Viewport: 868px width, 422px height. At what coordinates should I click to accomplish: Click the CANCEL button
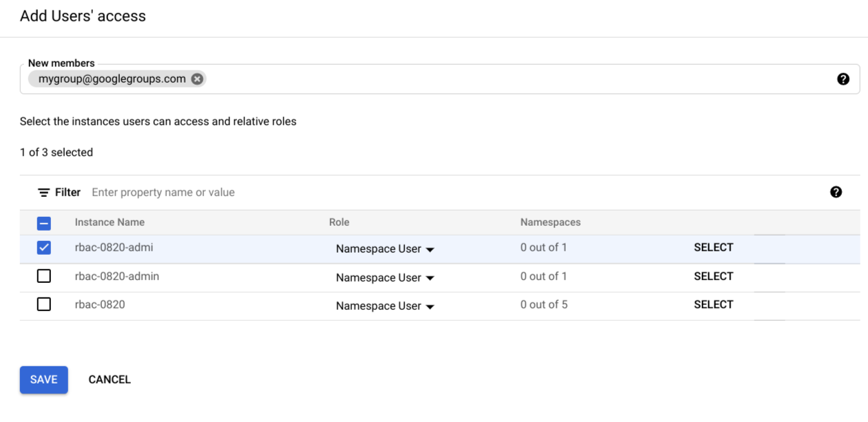point(110,379)
